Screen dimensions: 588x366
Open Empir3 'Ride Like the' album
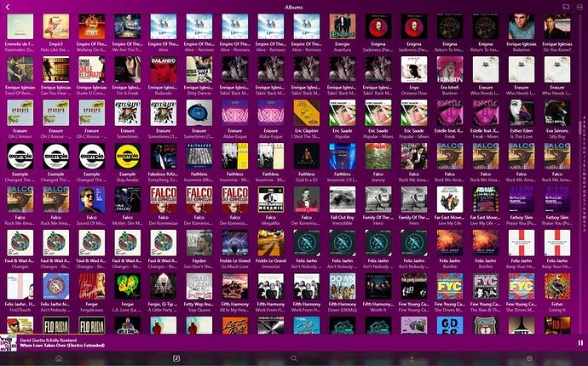pos(56,26)
